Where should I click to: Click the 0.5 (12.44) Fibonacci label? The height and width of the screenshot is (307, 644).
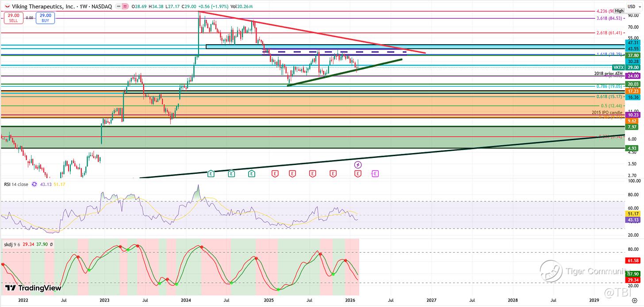tap(612, 106)
